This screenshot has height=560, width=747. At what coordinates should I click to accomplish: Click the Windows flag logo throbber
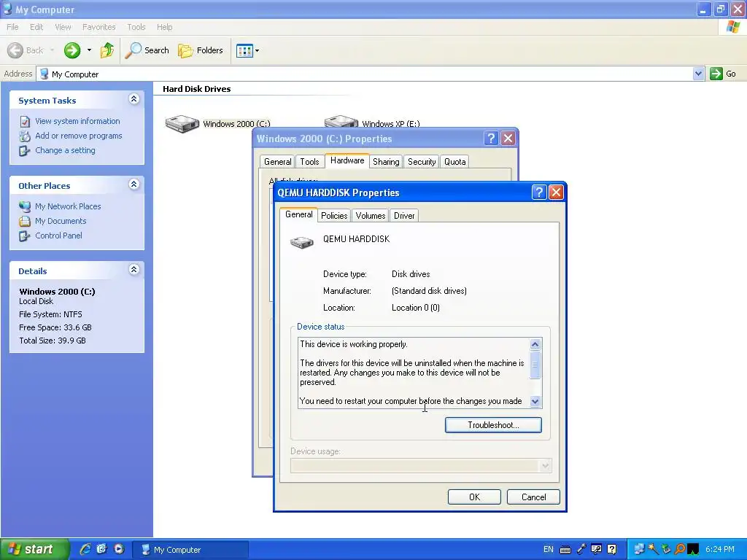click(x=732, y=27)
